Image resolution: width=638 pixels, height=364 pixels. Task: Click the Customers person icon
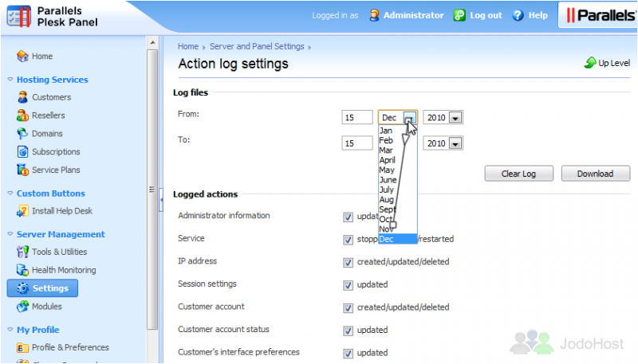tap(22, 97)
